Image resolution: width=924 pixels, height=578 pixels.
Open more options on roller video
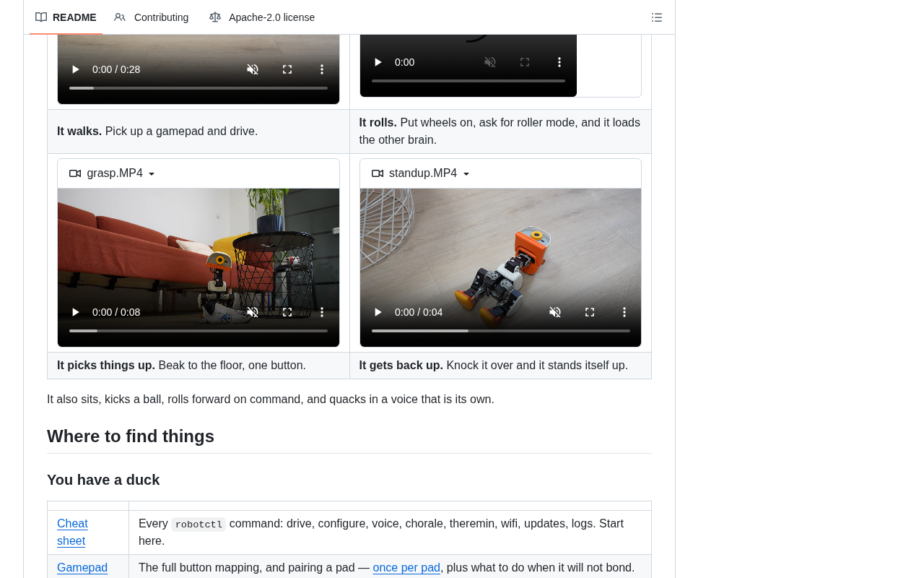tap(559, 62)
